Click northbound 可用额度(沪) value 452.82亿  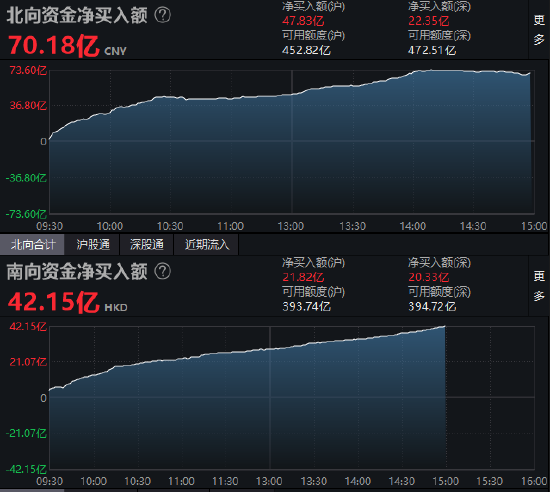tap(306, 50)
